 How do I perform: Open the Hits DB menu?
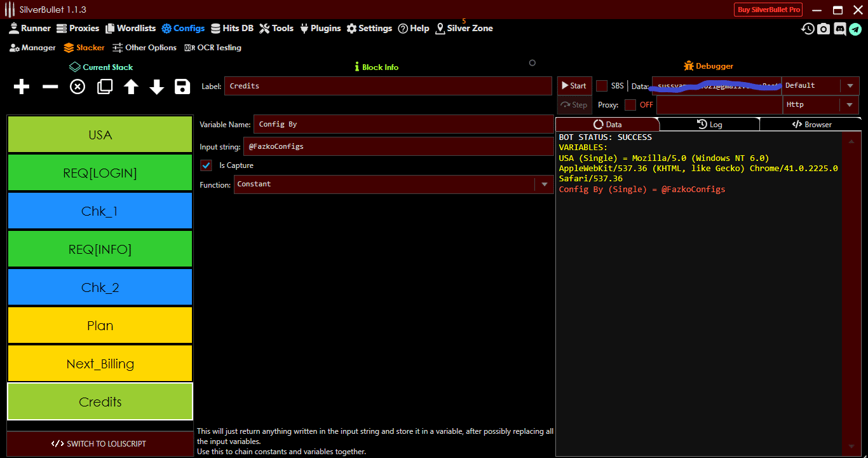[x=233, y=28]
